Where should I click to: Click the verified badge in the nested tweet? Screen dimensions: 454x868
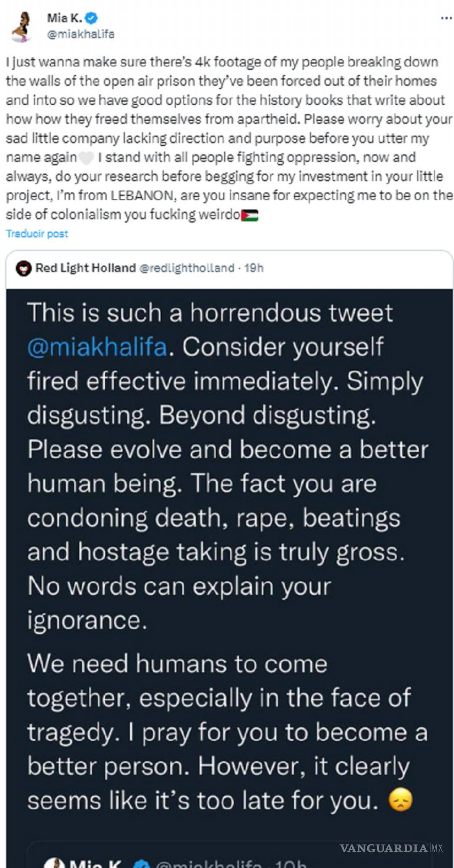click(x=142, y=865)
